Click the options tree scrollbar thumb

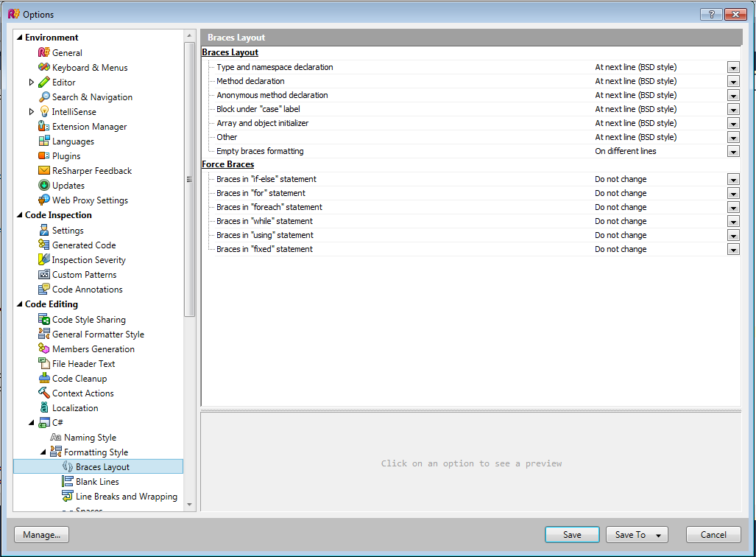pos(189,180)
